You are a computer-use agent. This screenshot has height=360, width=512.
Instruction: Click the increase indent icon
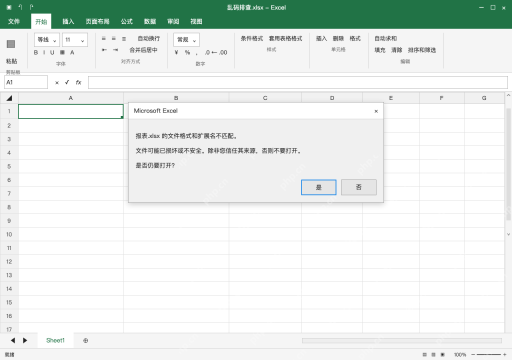115,50
